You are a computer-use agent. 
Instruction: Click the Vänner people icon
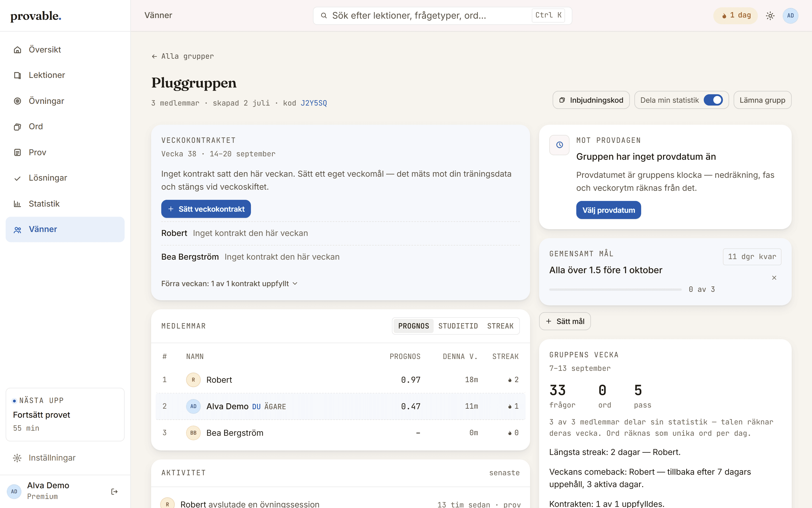click(x=17, y=229)
